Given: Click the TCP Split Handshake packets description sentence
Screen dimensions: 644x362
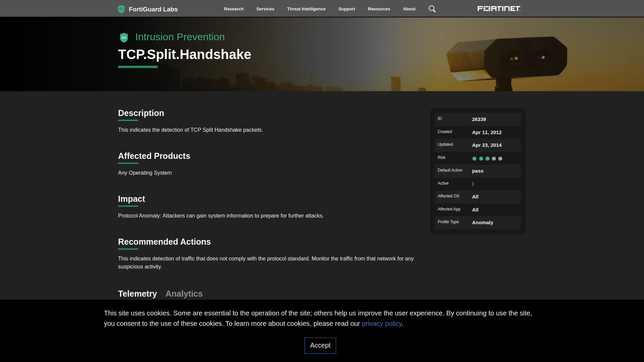Looking at the screenshot, I should click(x=191, y=130).
